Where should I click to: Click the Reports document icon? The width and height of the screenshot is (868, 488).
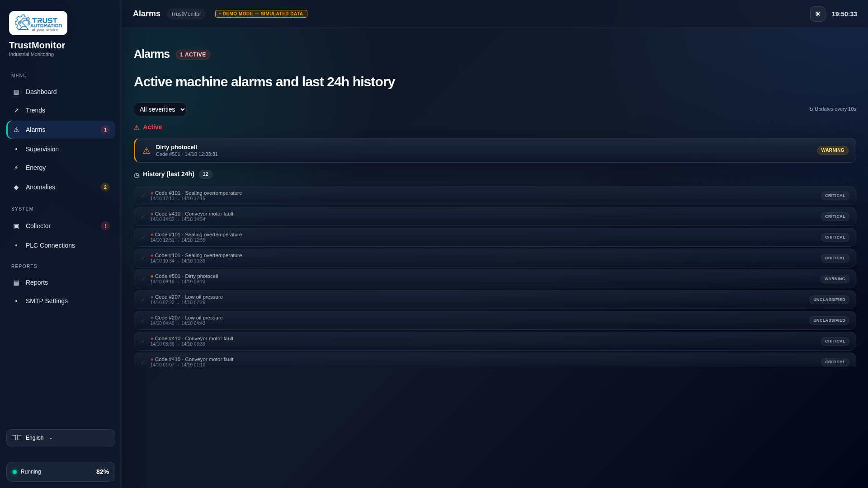click(x=16, y=283)
